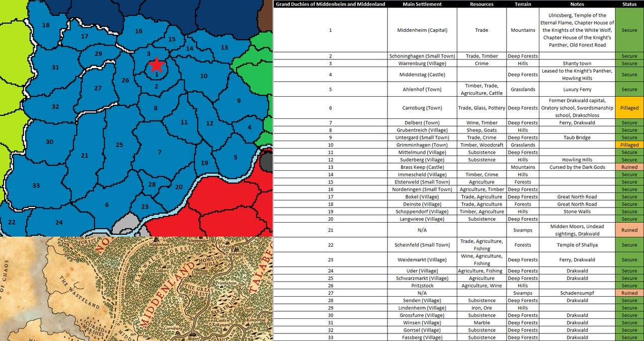Screen dimensions: 644x341
Task: Select the Cursed by the Dark Gods note
Action: pyautogui.click(x=577, y=167)
